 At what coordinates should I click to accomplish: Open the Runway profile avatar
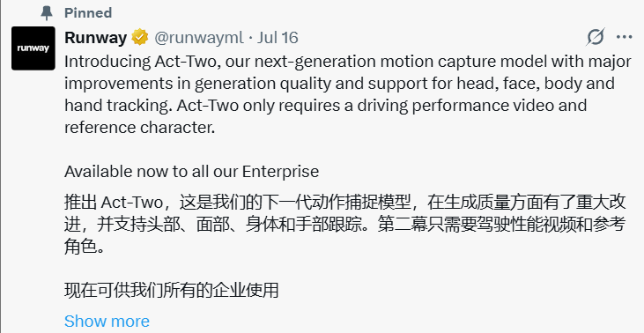point(33,48)
